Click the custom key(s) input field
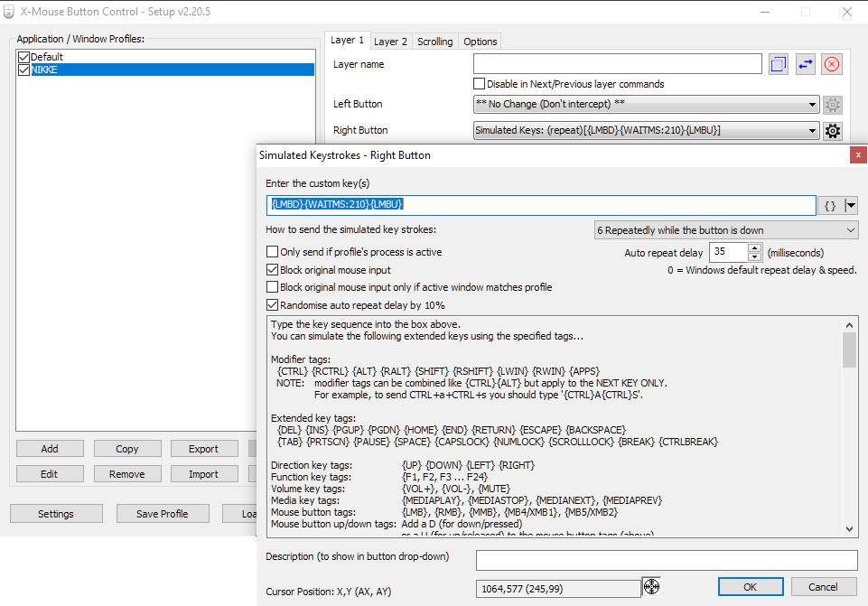868x606 pixels. tap(541, 205)
